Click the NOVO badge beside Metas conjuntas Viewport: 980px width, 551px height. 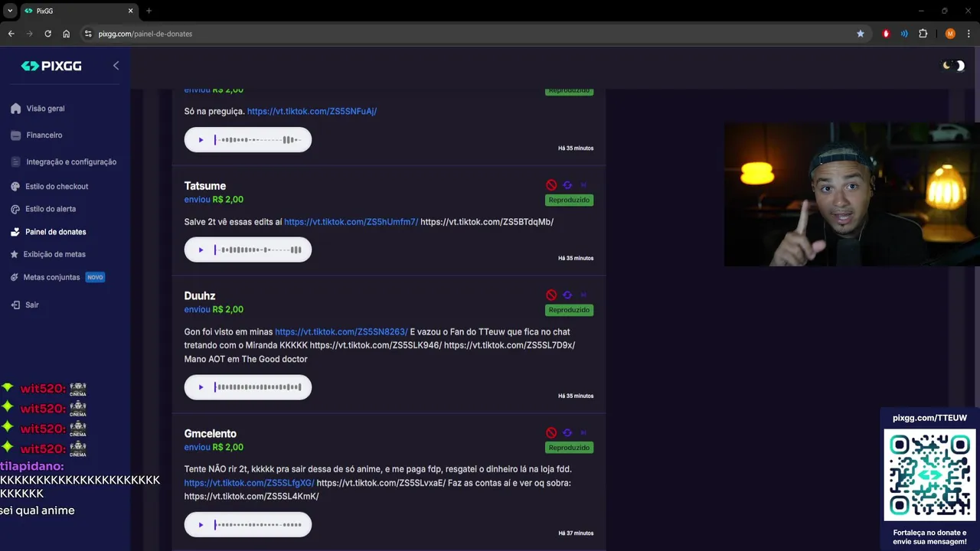[95, 277]
